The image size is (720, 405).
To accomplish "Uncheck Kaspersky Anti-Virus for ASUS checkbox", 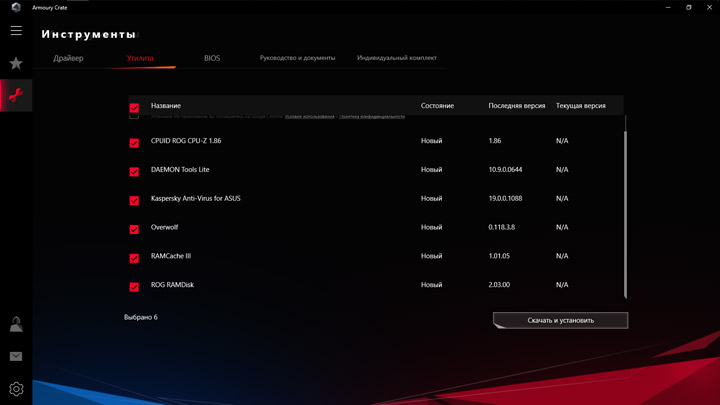I will point(134,201).
